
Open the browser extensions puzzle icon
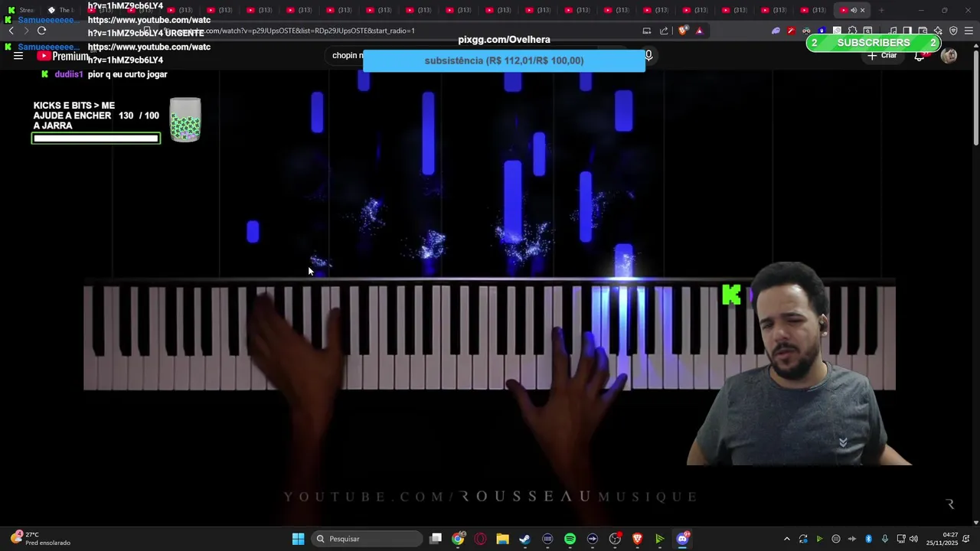tap(852, 31)
